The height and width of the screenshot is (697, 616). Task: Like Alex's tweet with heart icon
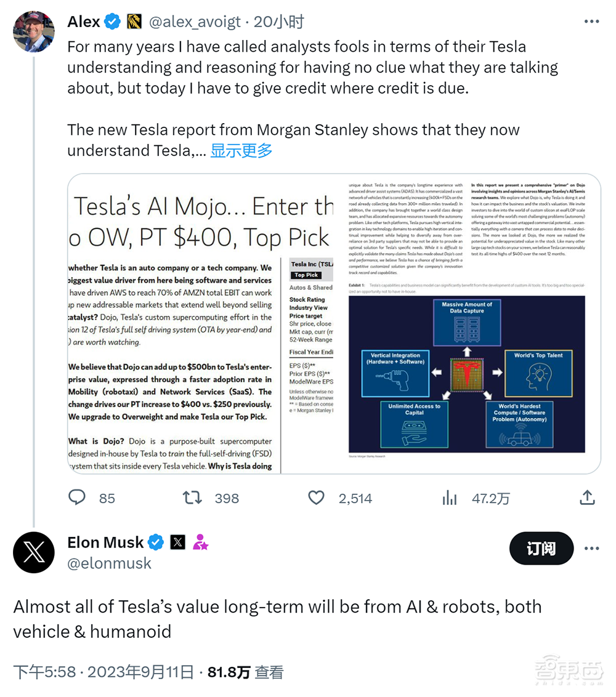click(x=316, y=498)
